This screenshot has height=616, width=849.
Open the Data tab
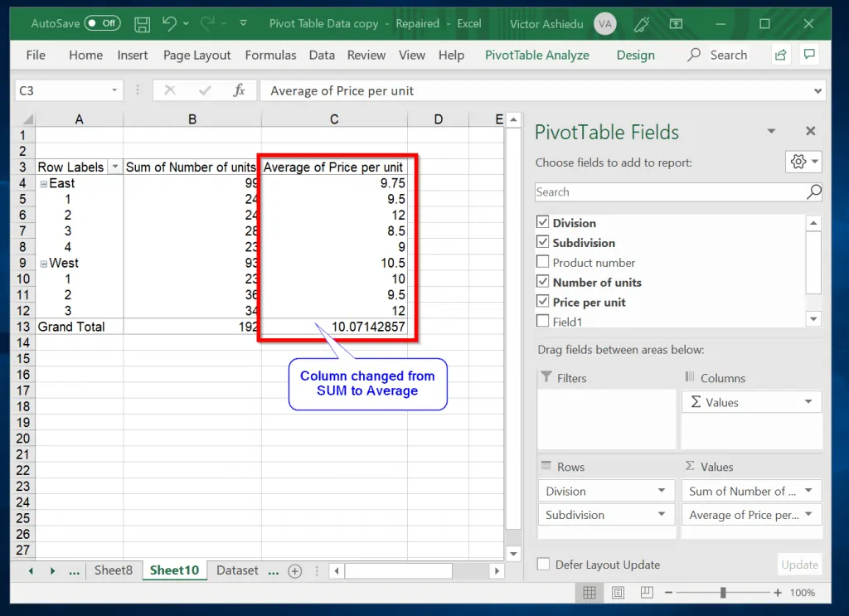(322, 56)
